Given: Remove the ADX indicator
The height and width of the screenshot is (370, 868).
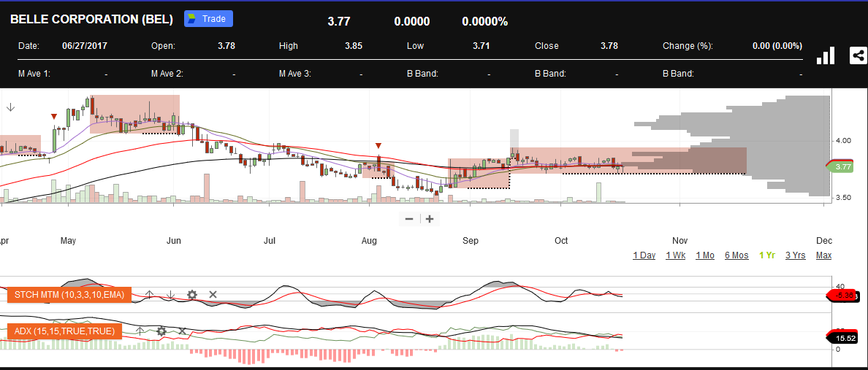Looking at the screenshot, I should tap(182, 331).
